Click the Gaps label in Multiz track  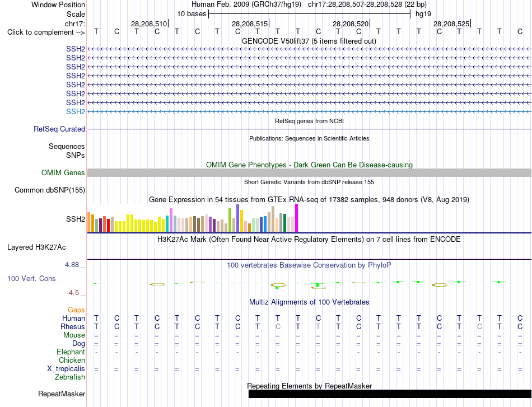pyautogui.click(x=76, y=310)
